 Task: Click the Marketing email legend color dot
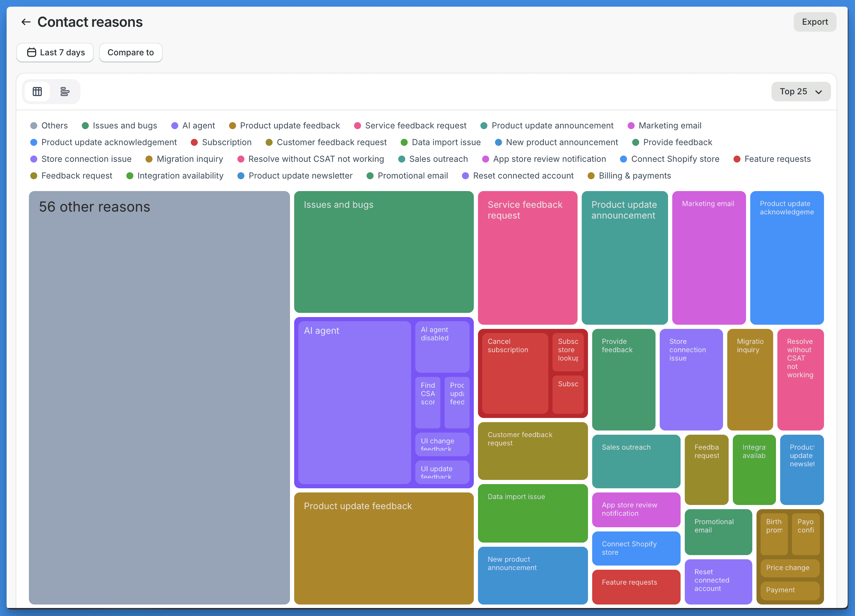point(631,126)
